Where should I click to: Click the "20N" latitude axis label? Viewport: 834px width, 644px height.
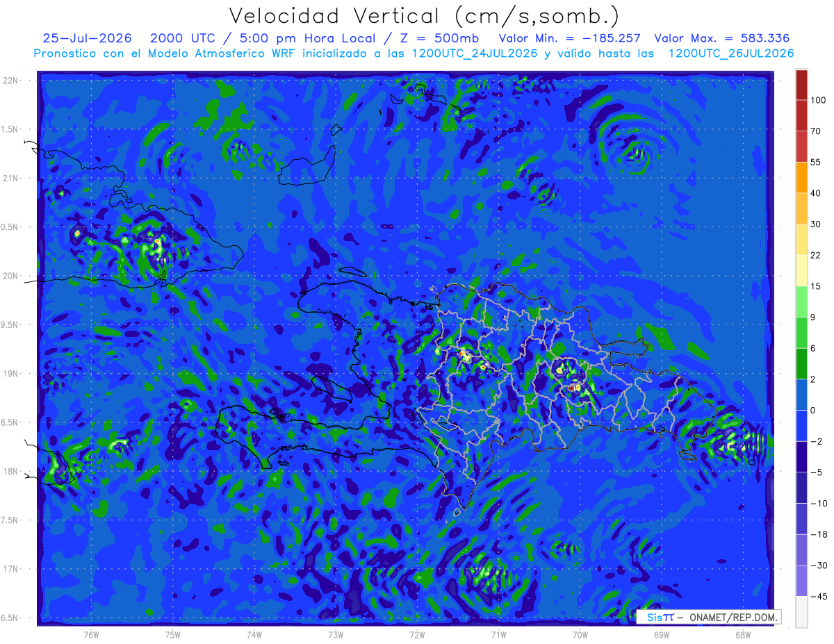point(10,276)
